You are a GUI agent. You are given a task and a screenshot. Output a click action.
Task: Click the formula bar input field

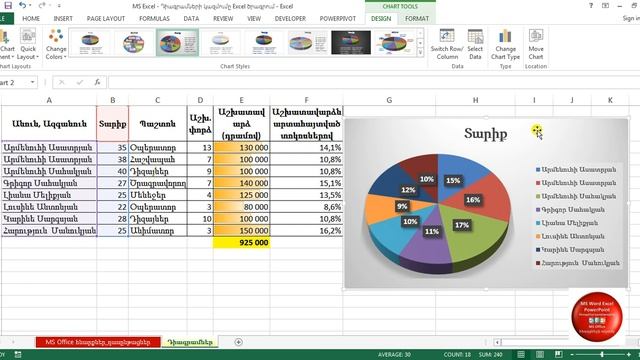[373, 82]
